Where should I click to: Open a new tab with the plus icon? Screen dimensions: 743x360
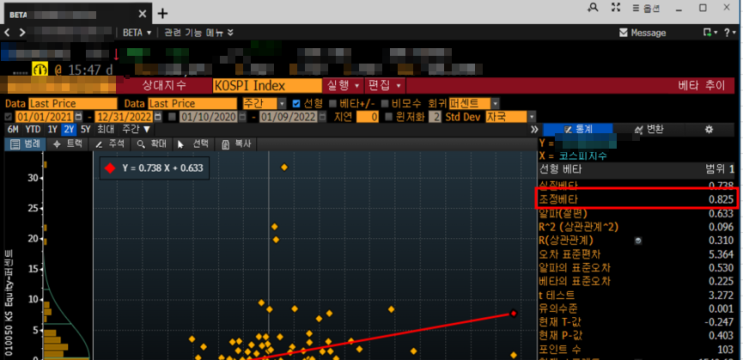click(x=163, y=13)
